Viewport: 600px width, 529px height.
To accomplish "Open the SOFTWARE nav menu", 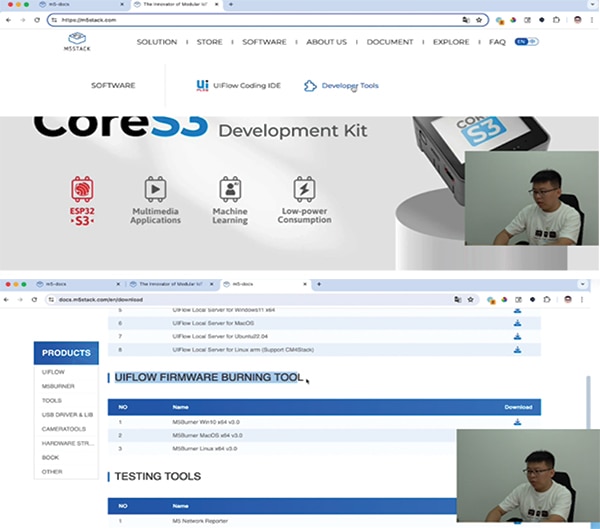I will 264,42.
